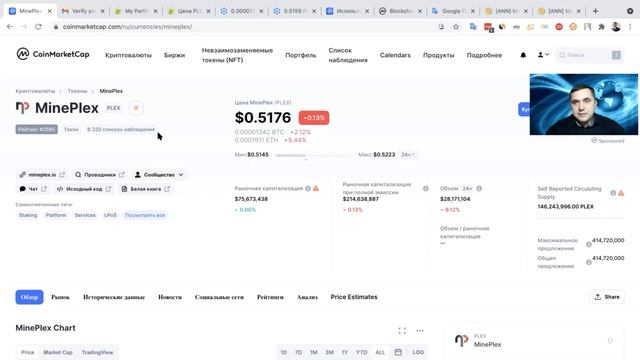This screenshot has height=360, width=640.
Task: Switch to the Рынок tab
Action: pyautogui.click(x=60, y=297)
